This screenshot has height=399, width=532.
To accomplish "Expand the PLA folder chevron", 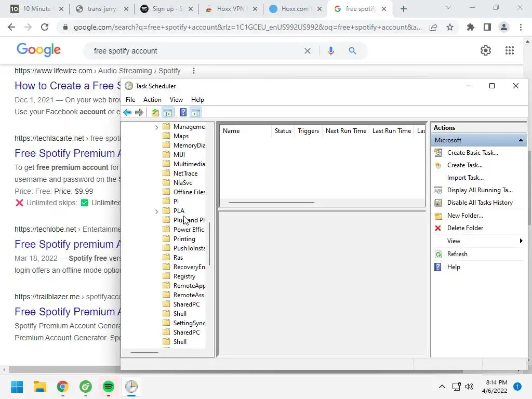I will click(x=156, y=211).
